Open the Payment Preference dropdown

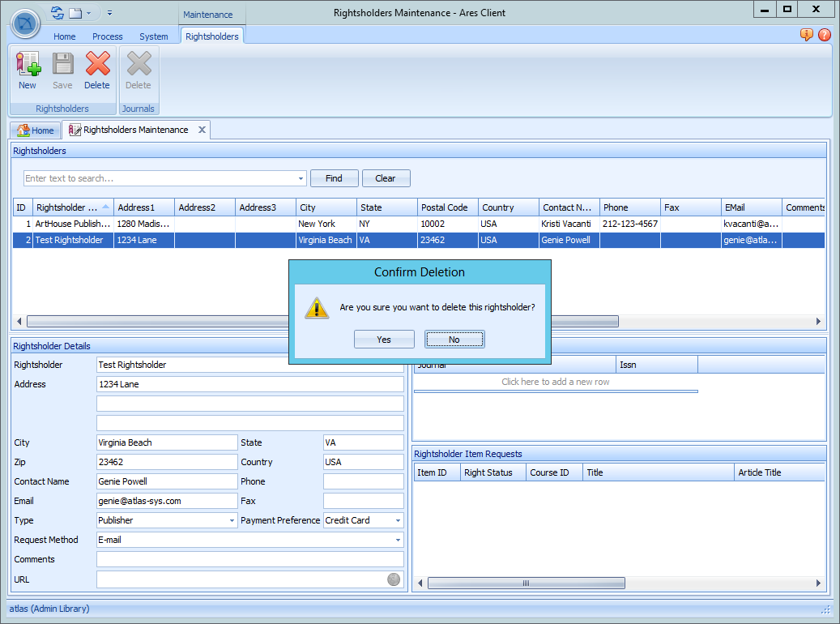[398, 520]
